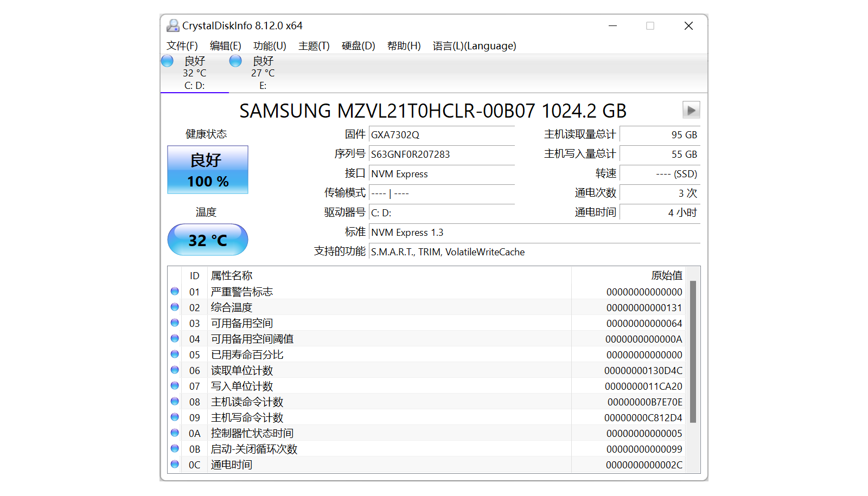Click status orb for attribute 02 综合温度

175,307
